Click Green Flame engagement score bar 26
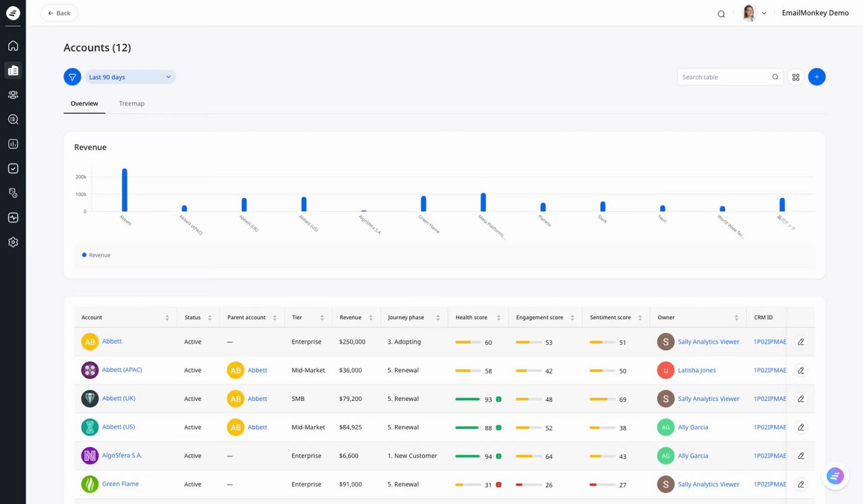 [529, 484]
